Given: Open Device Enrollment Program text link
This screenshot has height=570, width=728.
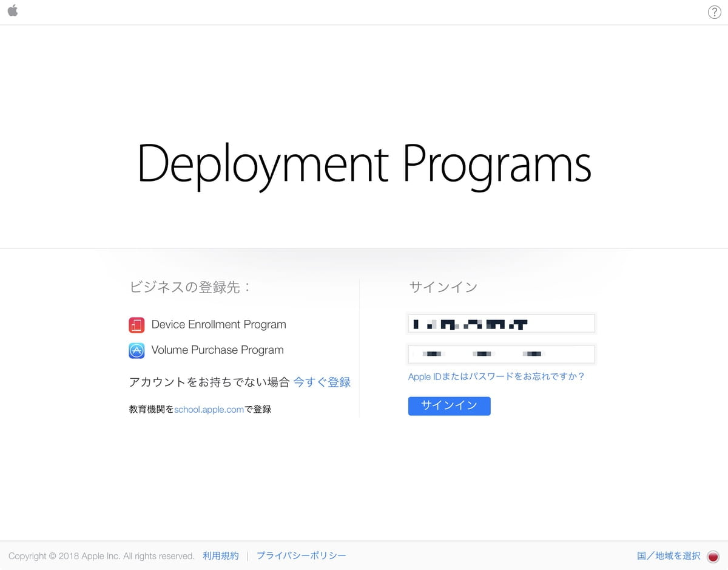Looking at the screenshot, I should coord(218,325).
